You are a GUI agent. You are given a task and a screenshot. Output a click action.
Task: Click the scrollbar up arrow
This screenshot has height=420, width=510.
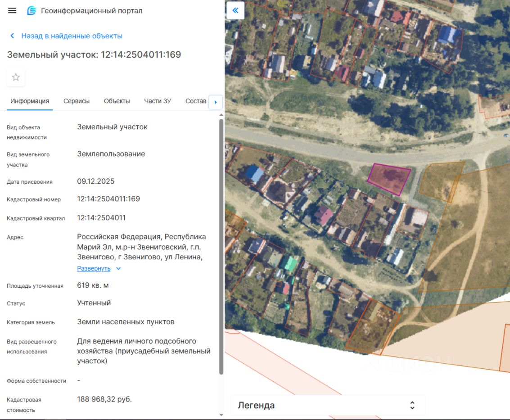tap(221, 115)
